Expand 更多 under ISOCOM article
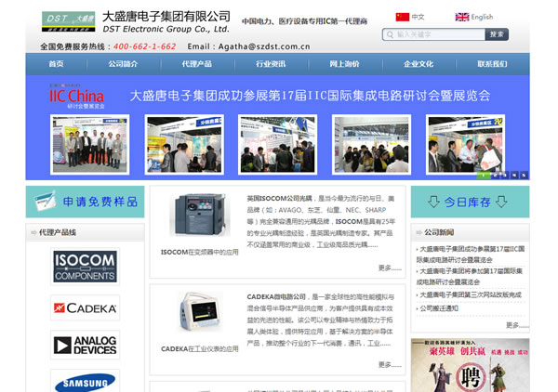This screenshot has width=558, height=392. [390, 268]
